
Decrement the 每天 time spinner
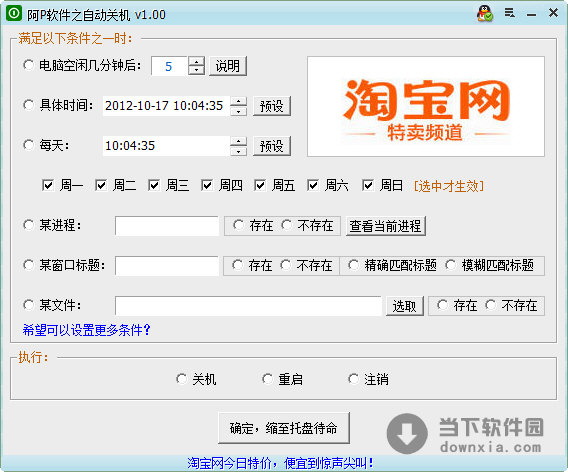coord(238,151)
